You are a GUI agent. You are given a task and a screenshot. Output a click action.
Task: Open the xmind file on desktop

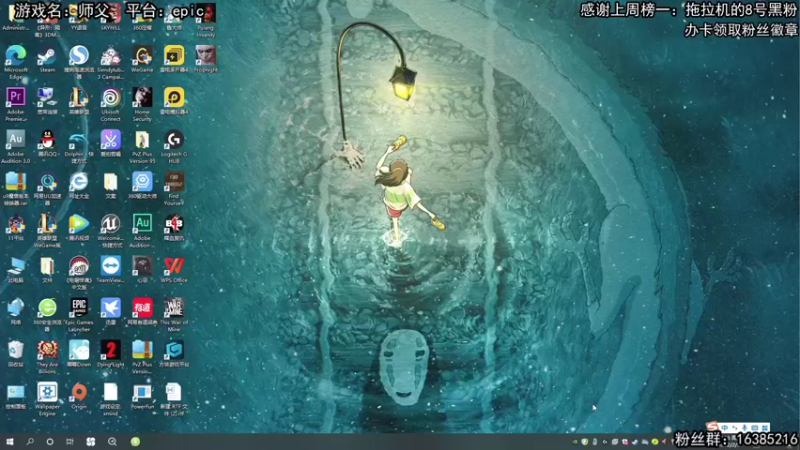click(111, 392)
